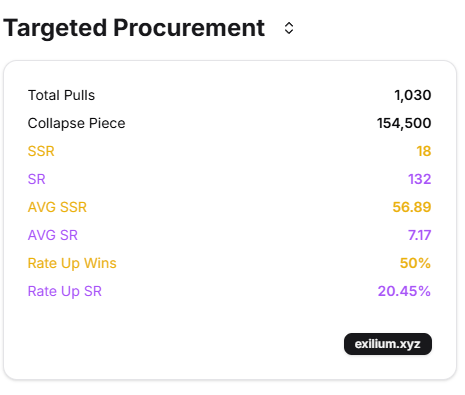465x395 pixels.
Task: Select the AVG SR label
Action: click(53, 235)
